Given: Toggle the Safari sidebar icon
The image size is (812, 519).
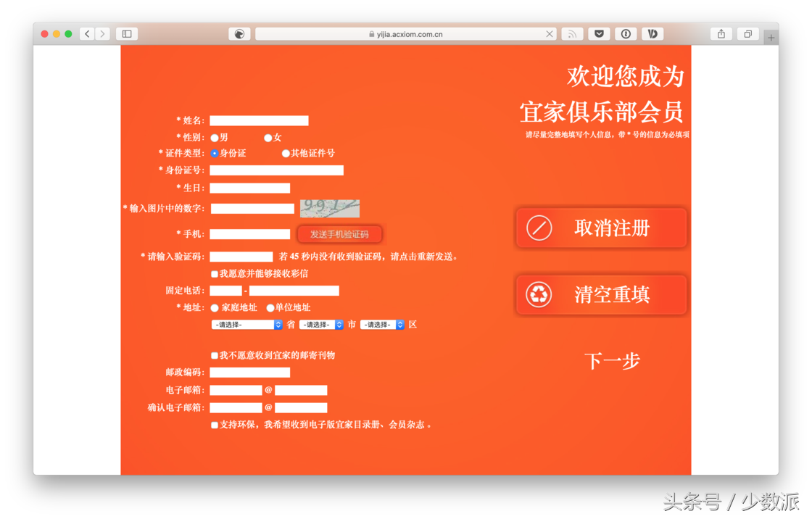Looking at the screenshot, I should coord(127,34).
